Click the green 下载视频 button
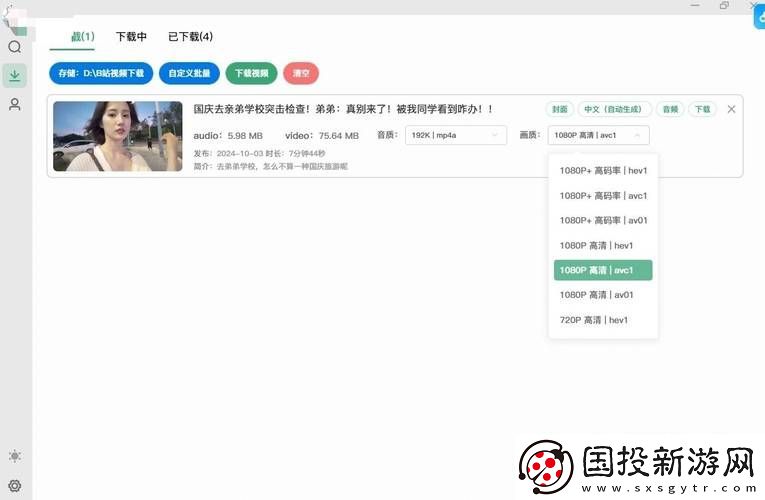765x500 pixels. [251, 73]
